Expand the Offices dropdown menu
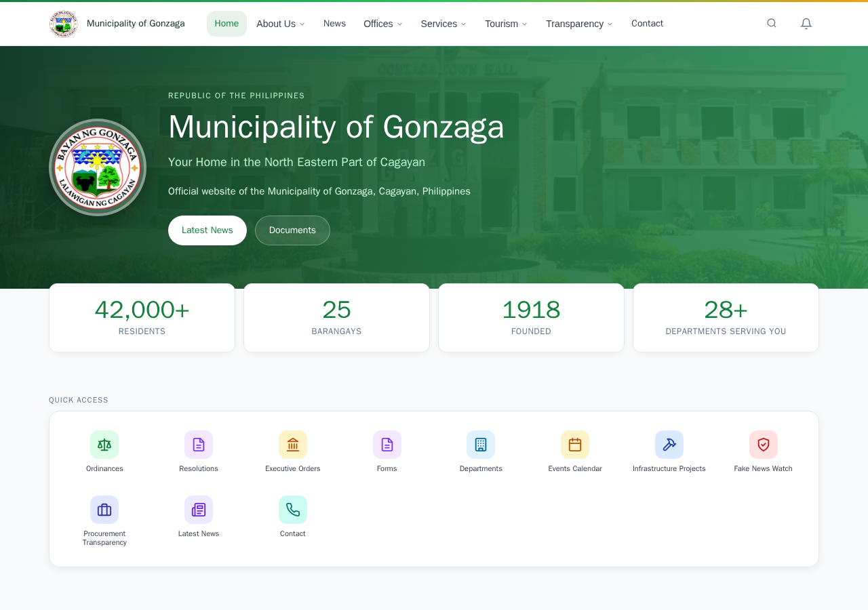This screenshot has width=868, height=610. [x=383, y=24]
